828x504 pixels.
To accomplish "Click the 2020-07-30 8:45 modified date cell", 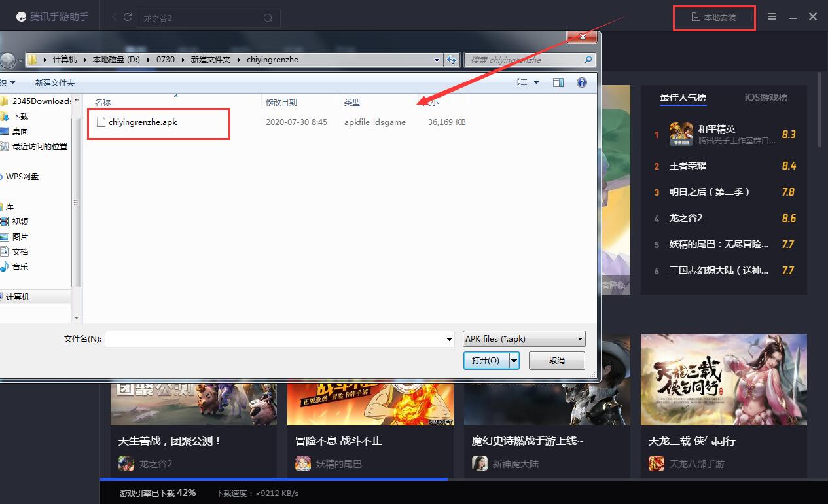I will click(x=297, y=122).
